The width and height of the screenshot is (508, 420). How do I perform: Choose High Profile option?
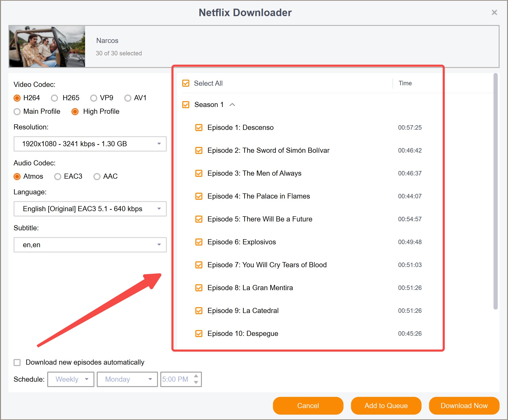(75, 111)
